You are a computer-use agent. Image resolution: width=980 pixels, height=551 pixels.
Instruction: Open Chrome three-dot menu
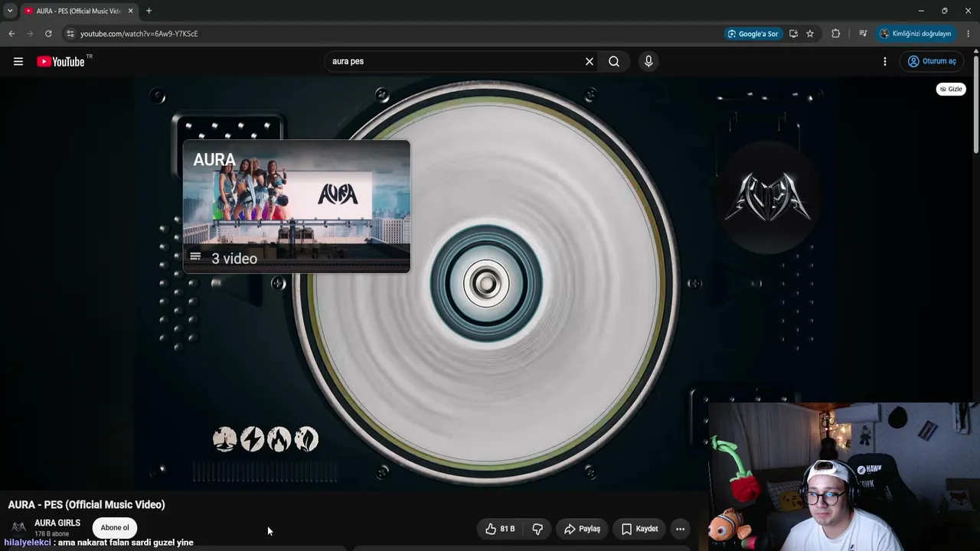click(968, 34)
